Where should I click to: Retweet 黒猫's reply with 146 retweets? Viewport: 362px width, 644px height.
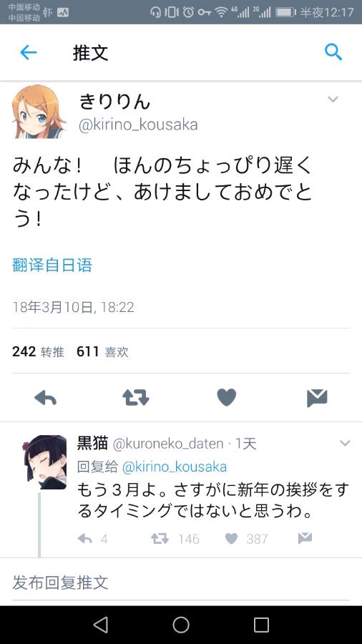[160, 538]
